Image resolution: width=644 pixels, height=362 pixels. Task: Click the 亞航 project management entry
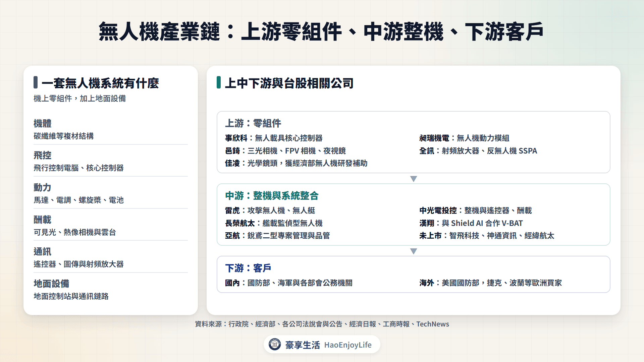[277, 236]
